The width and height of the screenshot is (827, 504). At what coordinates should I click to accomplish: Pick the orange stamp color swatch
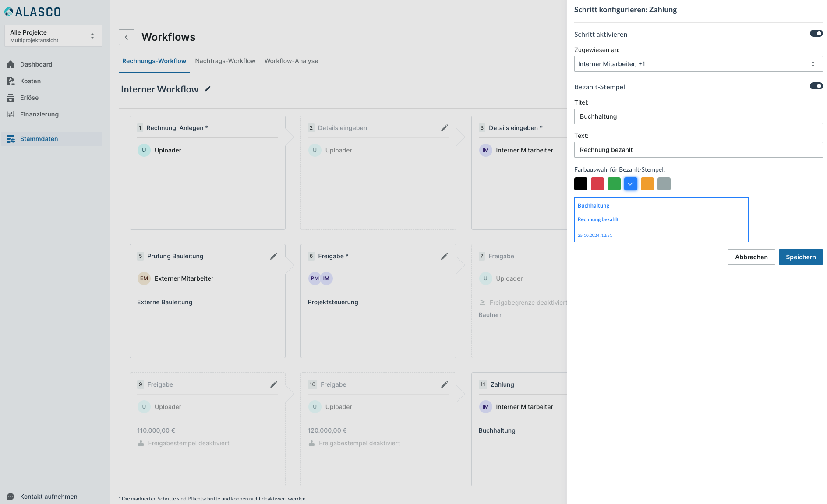coord(647,184)
